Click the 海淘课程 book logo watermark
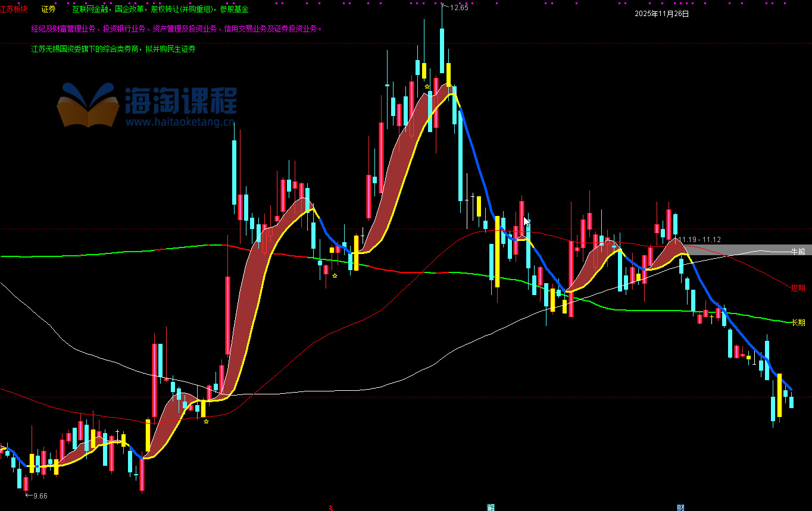 click(x=88, y=105)
